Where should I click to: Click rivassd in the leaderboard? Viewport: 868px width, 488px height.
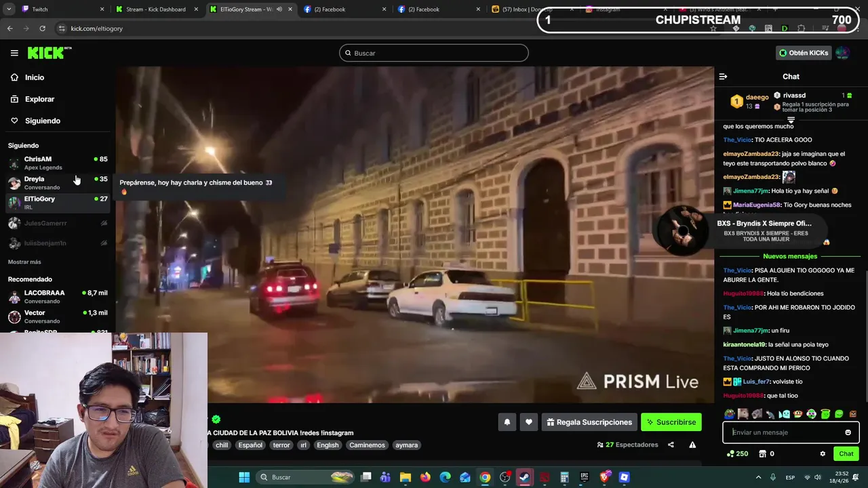(x=794, y=96)
